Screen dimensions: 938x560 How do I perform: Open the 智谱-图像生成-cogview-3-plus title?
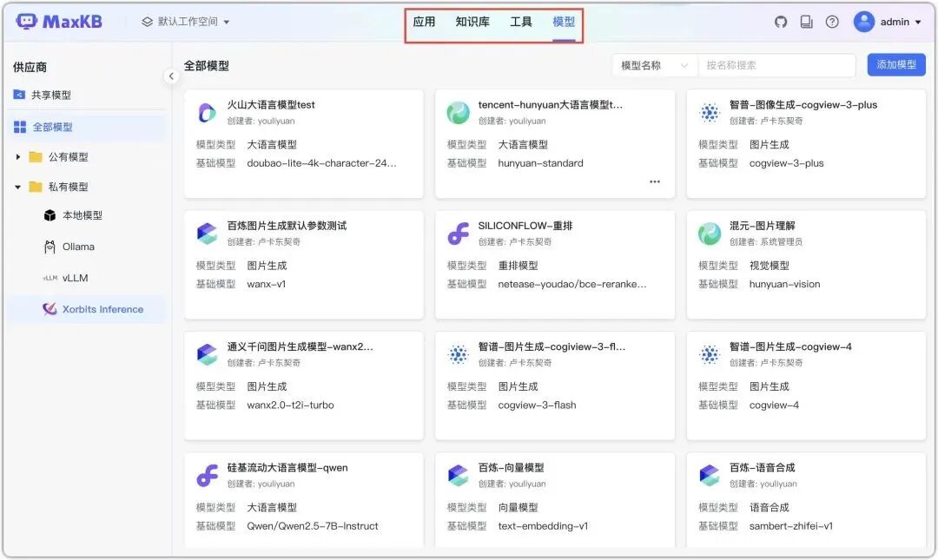(803, 105)
